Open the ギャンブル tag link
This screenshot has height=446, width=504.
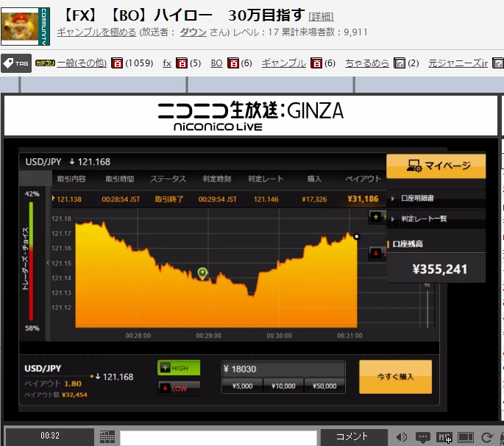(x=283, y=63)
